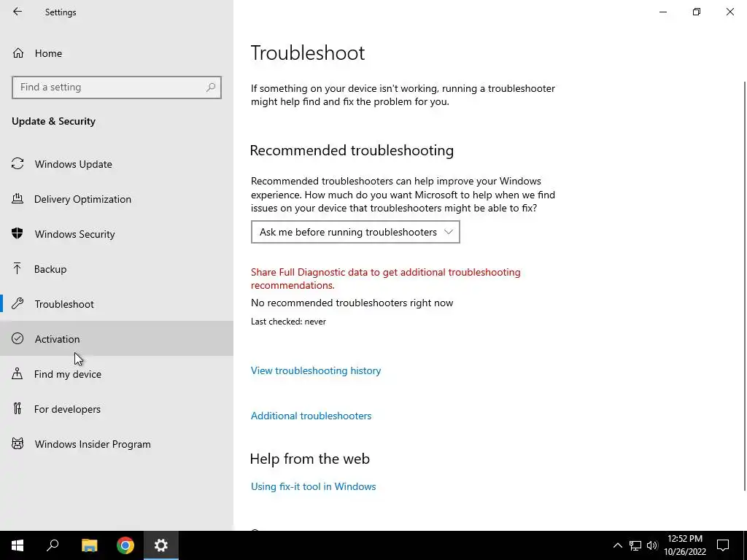Click the back arrow in Settings header
Screen dimensions: 747x560
(18, 12)
